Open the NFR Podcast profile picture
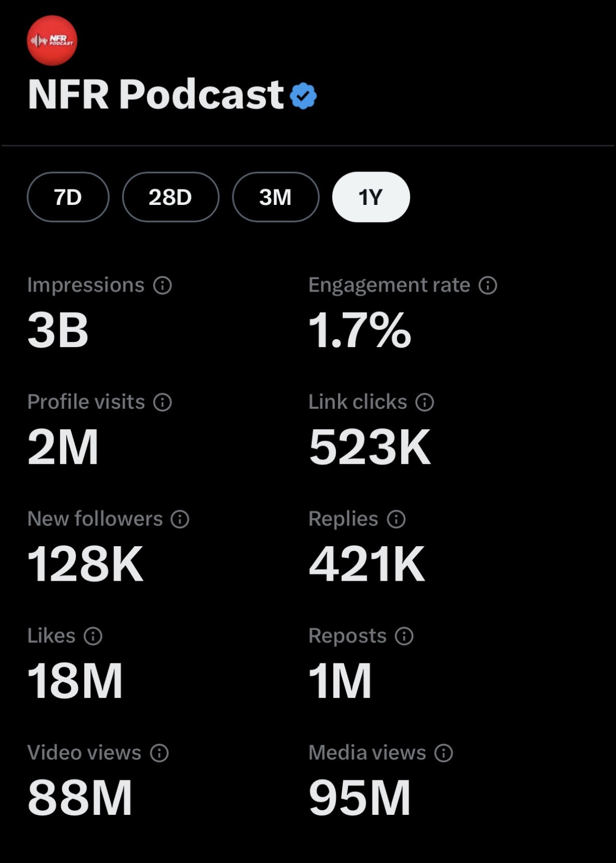The height and width of the screenshot is (863, 616). coord(52,41)
